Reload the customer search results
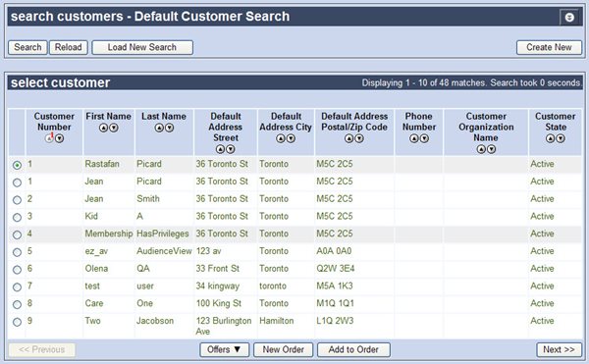The height and width of the screenshot is (364, 589). pos(69,48)
